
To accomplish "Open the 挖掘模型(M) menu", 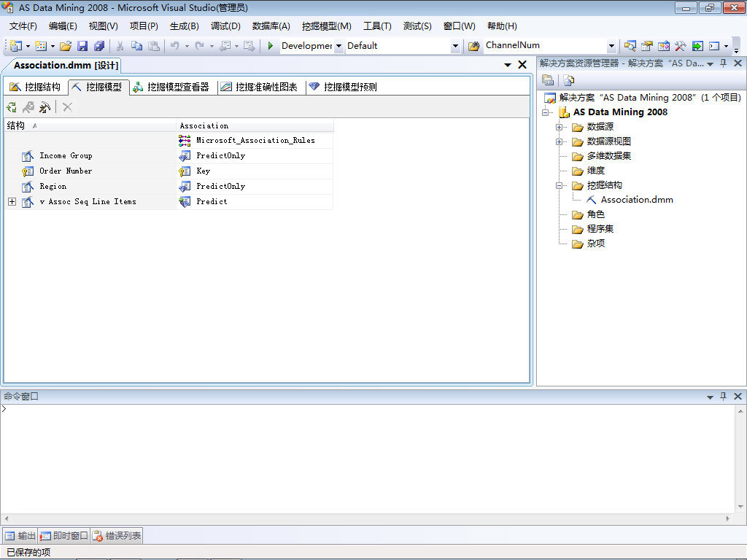I will click(x=326, y=26).
